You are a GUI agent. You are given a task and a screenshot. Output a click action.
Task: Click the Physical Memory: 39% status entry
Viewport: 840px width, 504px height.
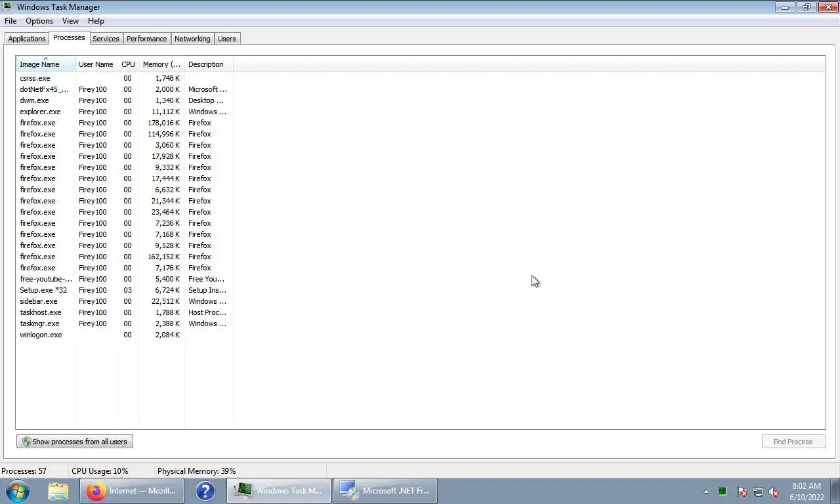tap(196, 471)
